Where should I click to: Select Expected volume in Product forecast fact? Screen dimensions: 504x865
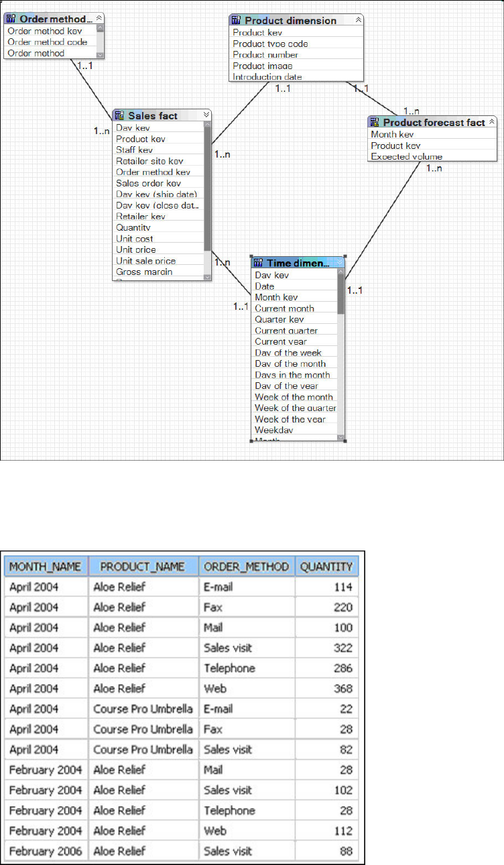point(432,156)
